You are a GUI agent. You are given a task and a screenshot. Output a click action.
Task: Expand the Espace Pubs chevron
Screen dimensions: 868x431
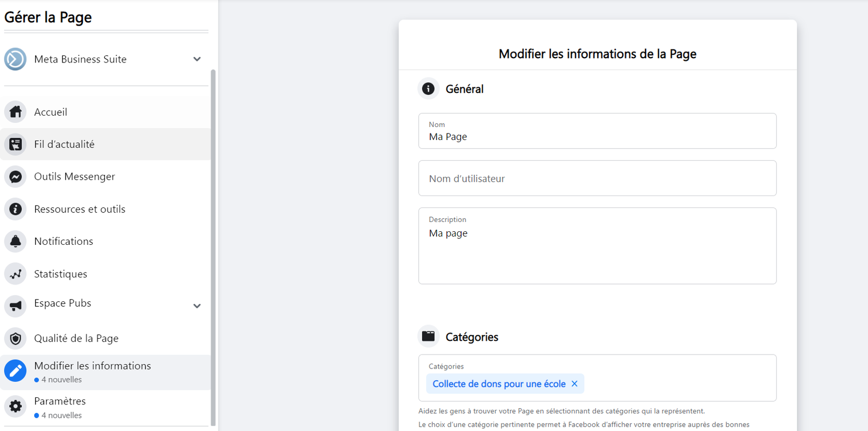pyautogui.click(x=197, y=306)
